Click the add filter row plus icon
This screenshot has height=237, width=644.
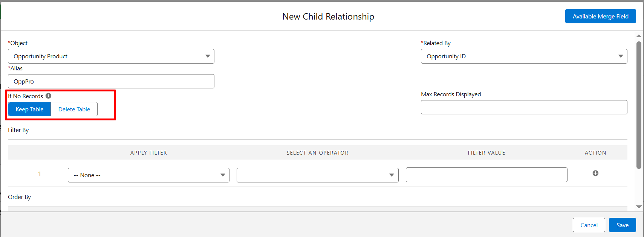tap(595, 173)
